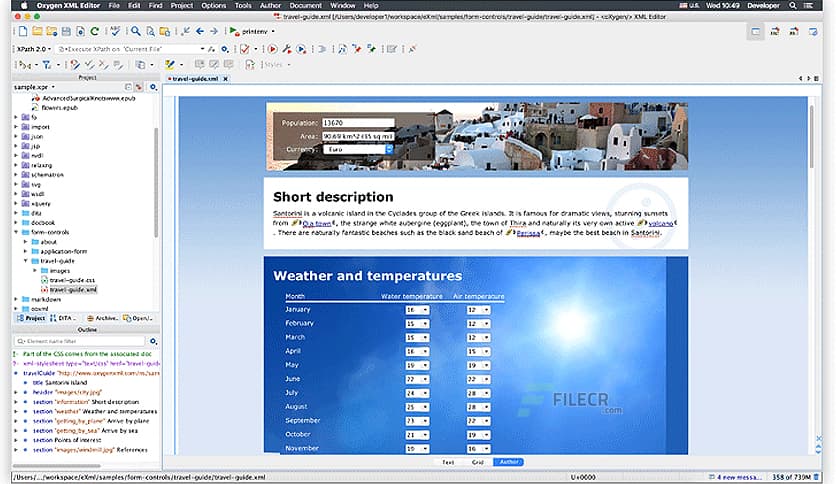Open Configure Transformation wrench icon
Viewport: 836px width, 484px height.
tap(287, 49)
